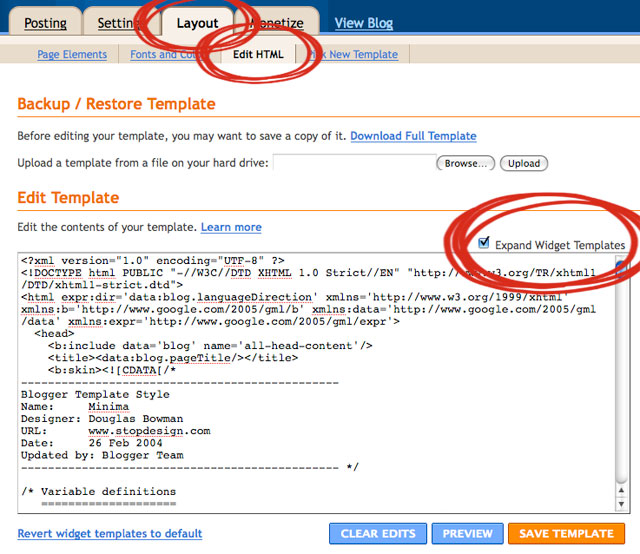
Task: Go to Page Elements sub-tab
Action: (x=72, y=54)
